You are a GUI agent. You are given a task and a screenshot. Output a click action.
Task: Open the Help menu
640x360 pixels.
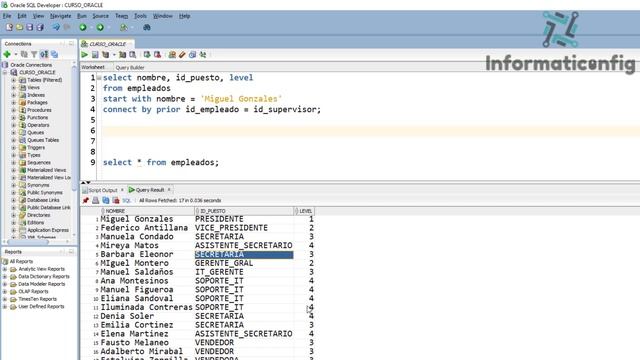(184, 16)
